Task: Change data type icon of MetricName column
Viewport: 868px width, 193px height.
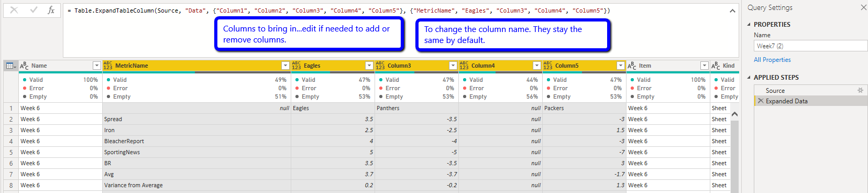Action: click(x=108, y=66)
